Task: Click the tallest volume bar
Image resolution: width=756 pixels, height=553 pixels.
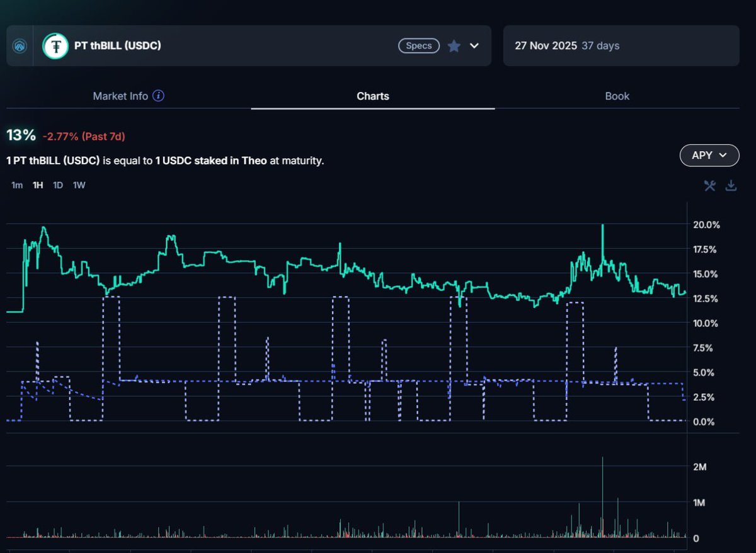Action: click(x=603, y=498)
